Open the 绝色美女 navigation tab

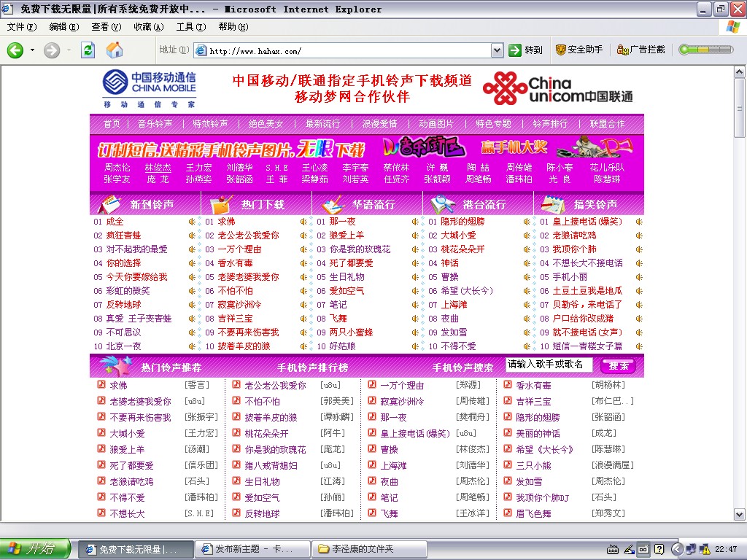tap(266, 124)
